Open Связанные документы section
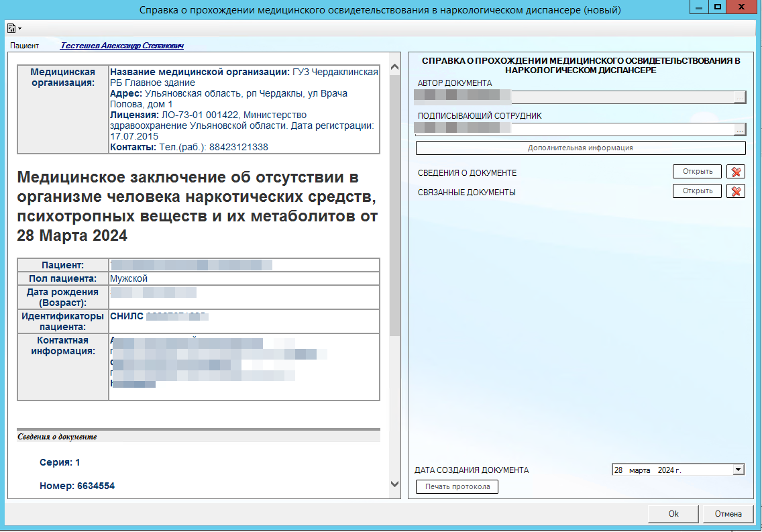 [698, 191]
